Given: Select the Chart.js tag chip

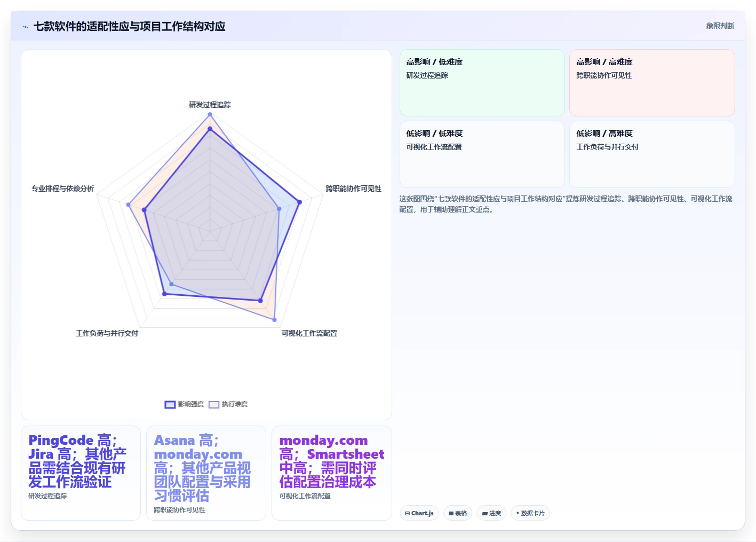Looking at the screenshot, I should [419, 513].
